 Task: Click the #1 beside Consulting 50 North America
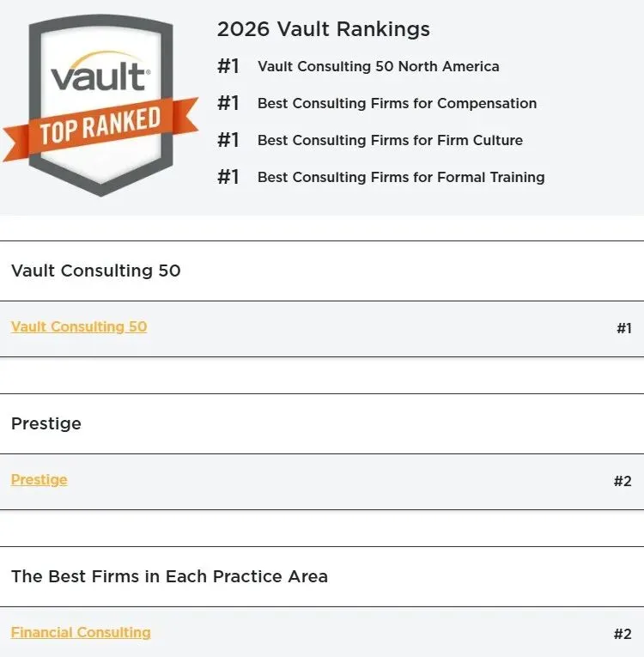click(x=228, y=66)
